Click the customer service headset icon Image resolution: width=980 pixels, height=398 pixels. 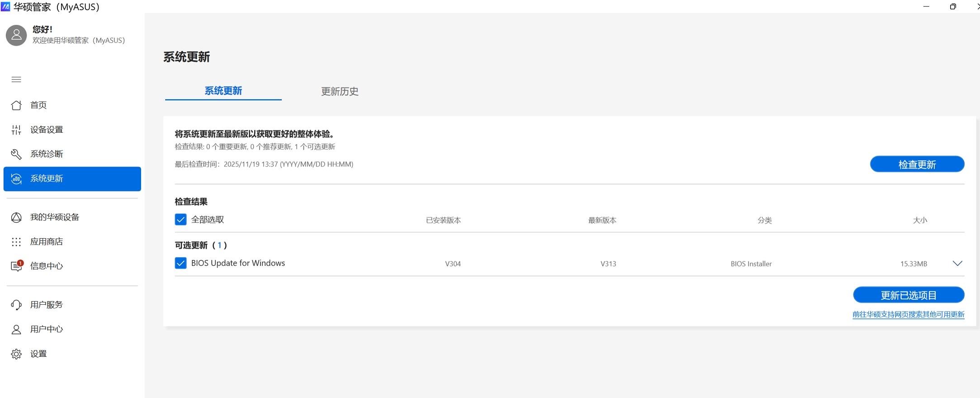coord(16,305)
